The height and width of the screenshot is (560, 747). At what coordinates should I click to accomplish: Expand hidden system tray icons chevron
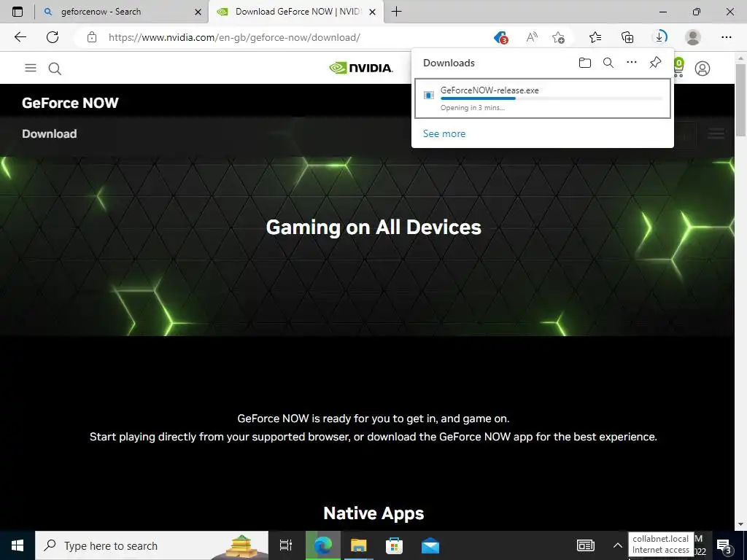click(617, 545)
